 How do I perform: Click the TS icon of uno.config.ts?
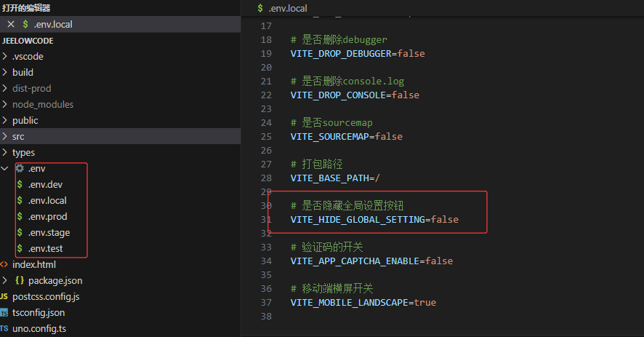tap(4, 328)
